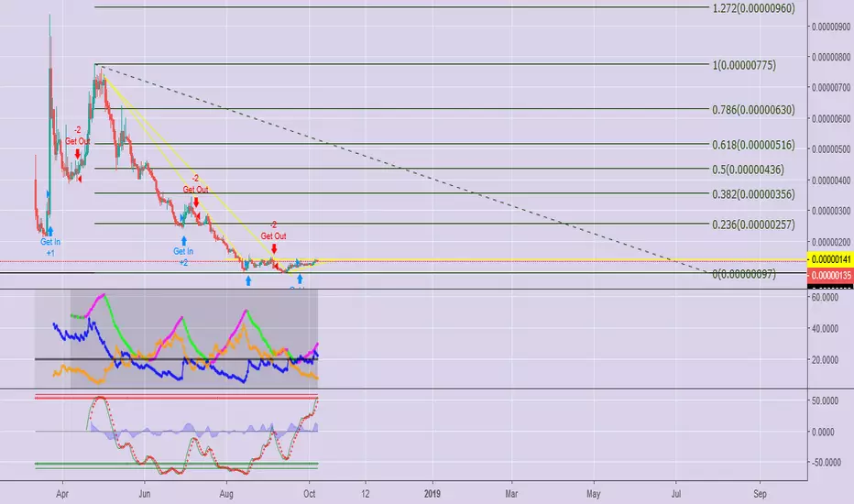
Task: Select the 0.236(0.00000257) Fibonacci label
Action: [x=753, y=225]
